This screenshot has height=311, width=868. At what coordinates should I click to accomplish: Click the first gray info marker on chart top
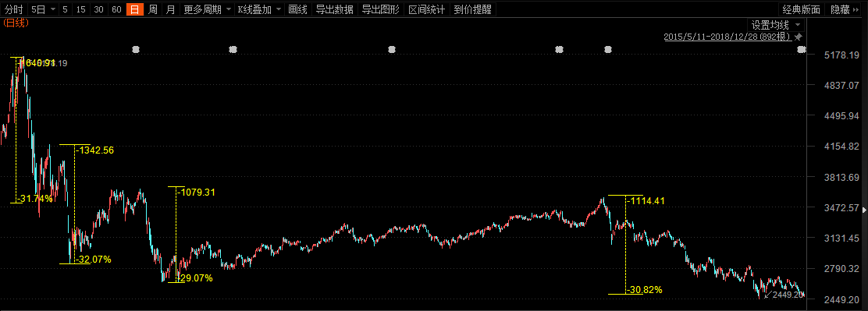pos(136,50)
